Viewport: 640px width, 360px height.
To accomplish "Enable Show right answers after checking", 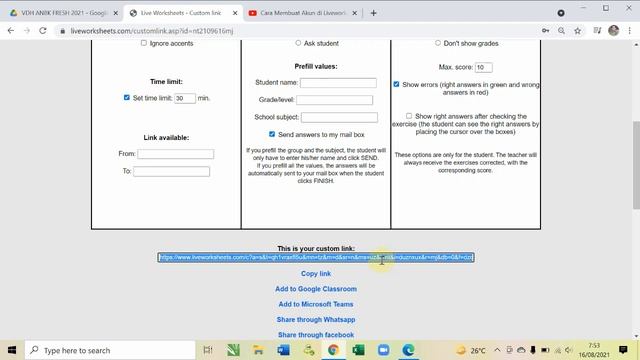I will tap(409, 116).
